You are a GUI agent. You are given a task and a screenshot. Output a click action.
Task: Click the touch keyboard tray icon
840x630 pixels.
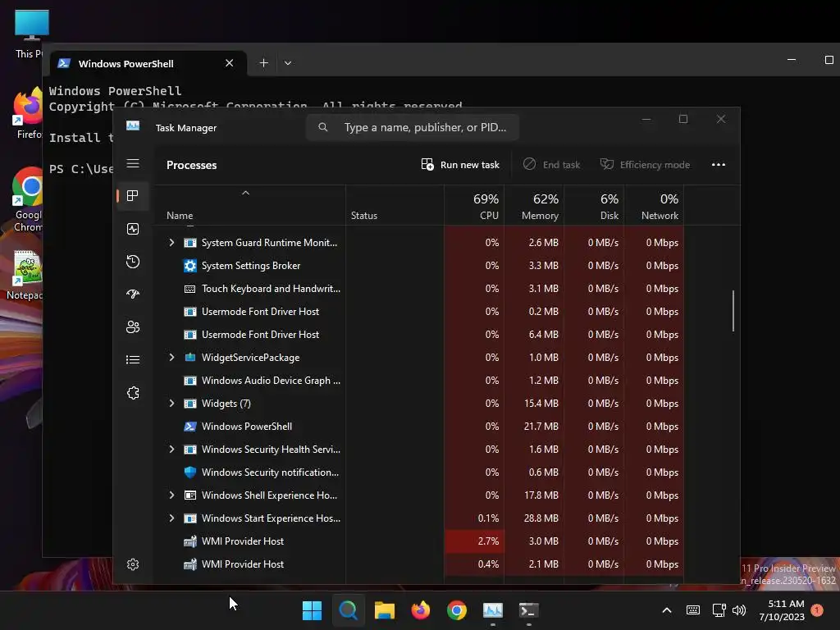point(692,610)
